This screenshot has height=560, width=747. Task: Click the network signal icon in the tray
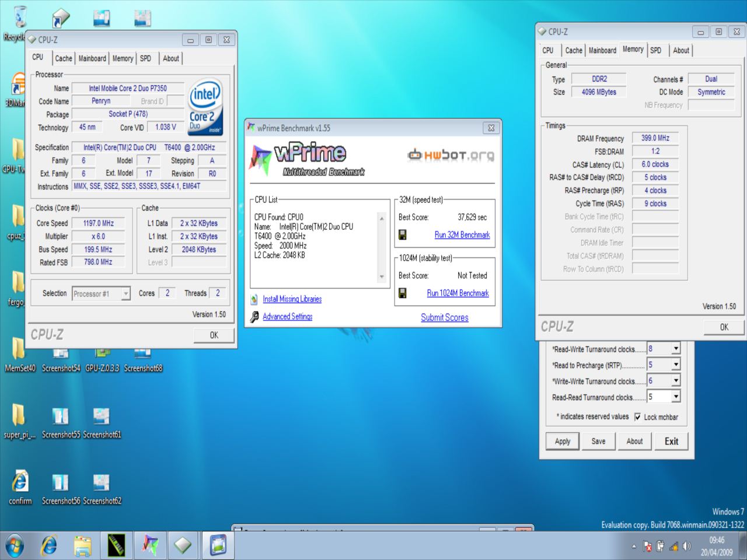(x=673, y=547)
